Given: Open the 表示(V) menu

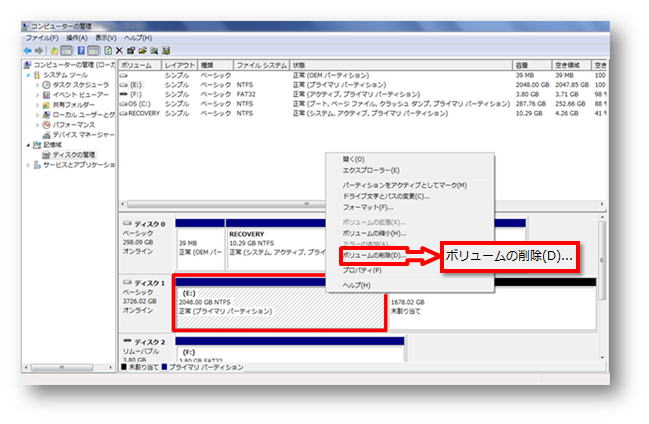Looking at the screenshot, I should 106,38.
